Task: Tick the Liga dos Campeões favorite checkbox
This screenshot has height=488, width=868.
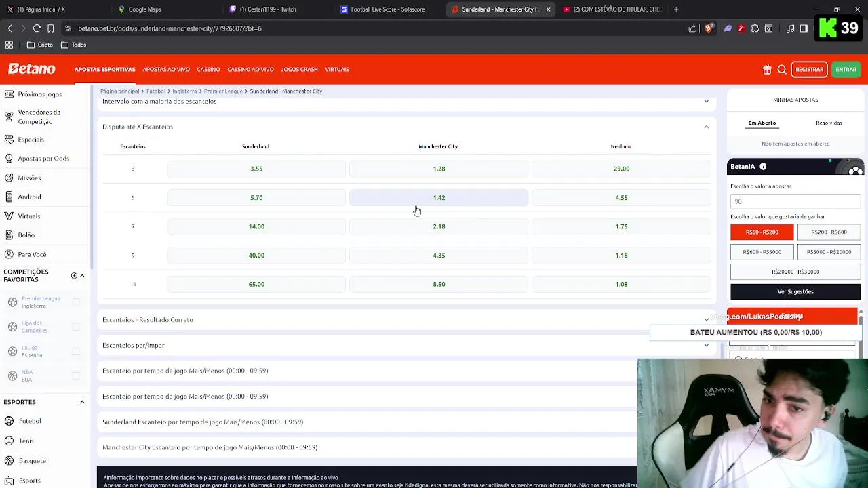Action: pos(76,327)
